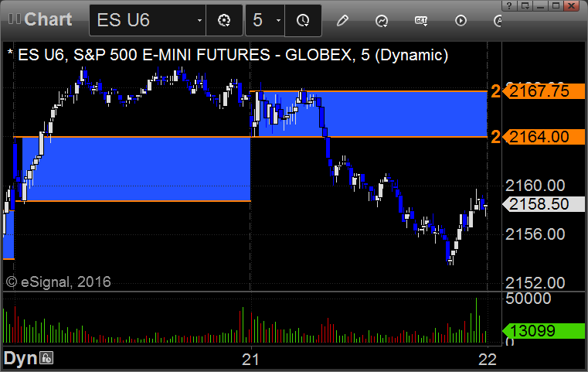This screenshot has width=588, height=372.
Task: Click the bar replay play icon
Action: point(461,20)
